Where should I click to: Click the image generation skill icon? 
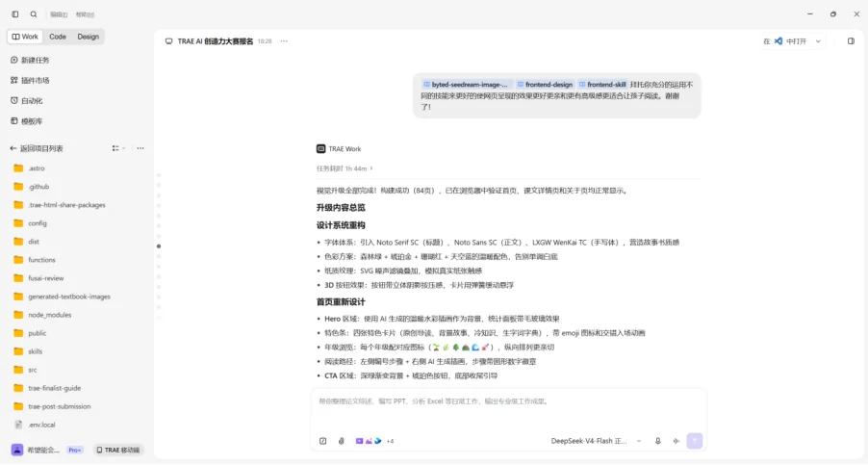[369, 441]
